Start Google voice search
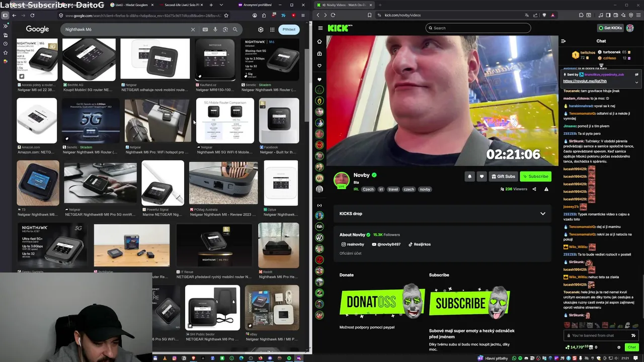Viewport: 644px width, 362px height. point(215,30)
